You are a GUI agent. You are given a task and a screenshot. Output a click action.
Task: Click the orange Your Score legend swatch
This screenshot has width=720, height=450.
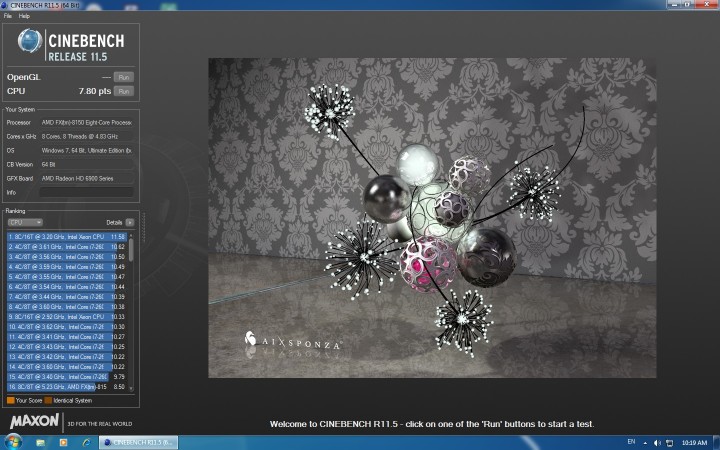[11, 400]
